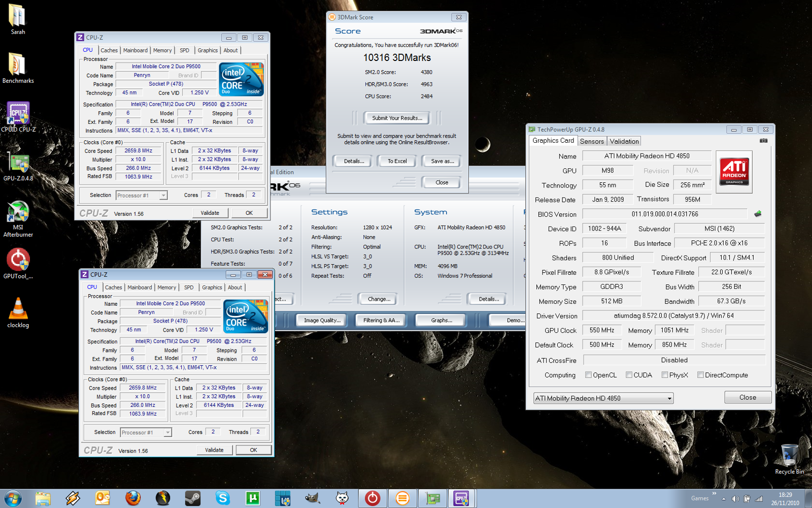This screenshot has width=812, height=508.
Task: Launch Firefox from the taskbar
Action: coord(133,498)
